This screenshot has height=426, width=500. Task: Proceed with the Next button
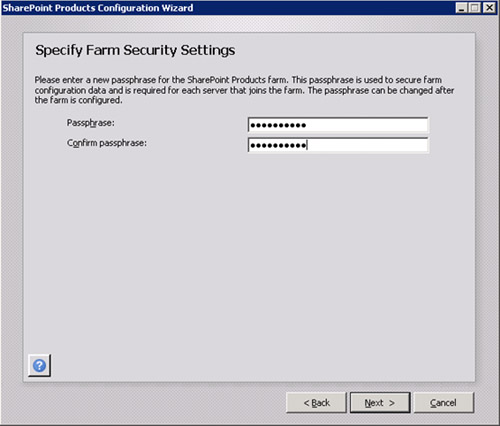point(380,403)
